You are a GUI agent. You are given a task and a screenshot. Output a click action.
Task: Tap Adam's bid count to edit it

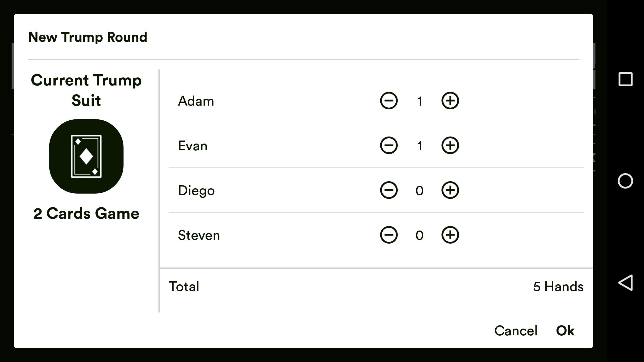coord(420,101)
